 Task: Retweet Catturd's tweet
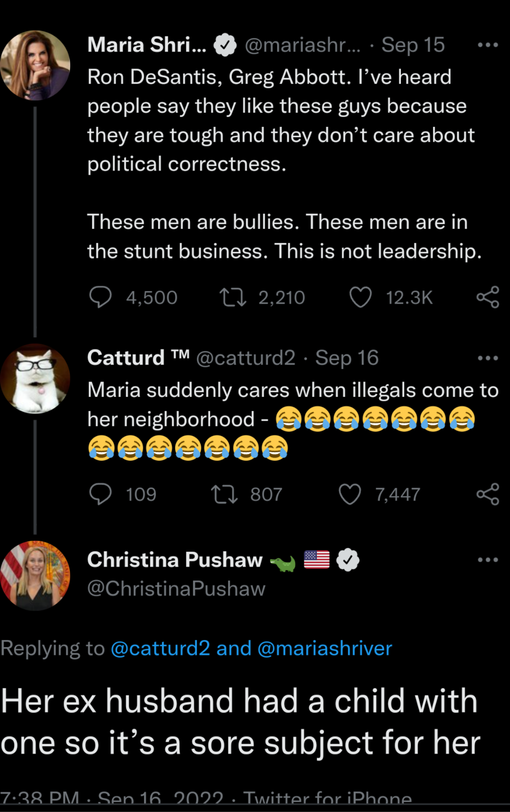click(x=224, y=494)
